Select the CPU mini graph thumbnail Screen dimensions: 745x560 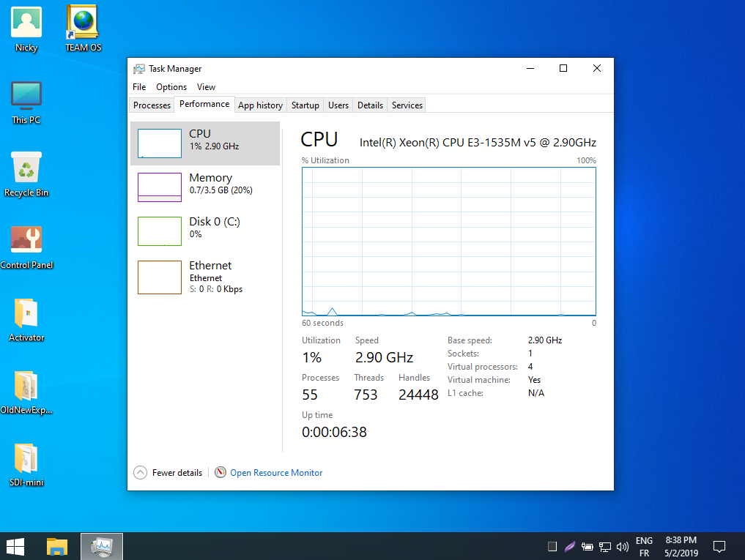(x=160, y=143)
